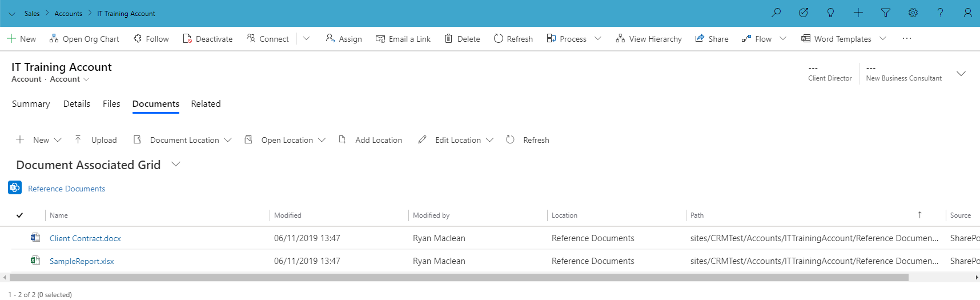Open Document Location dropdown
This screenshot has height=300, width=980.
(x=182, y=140)
